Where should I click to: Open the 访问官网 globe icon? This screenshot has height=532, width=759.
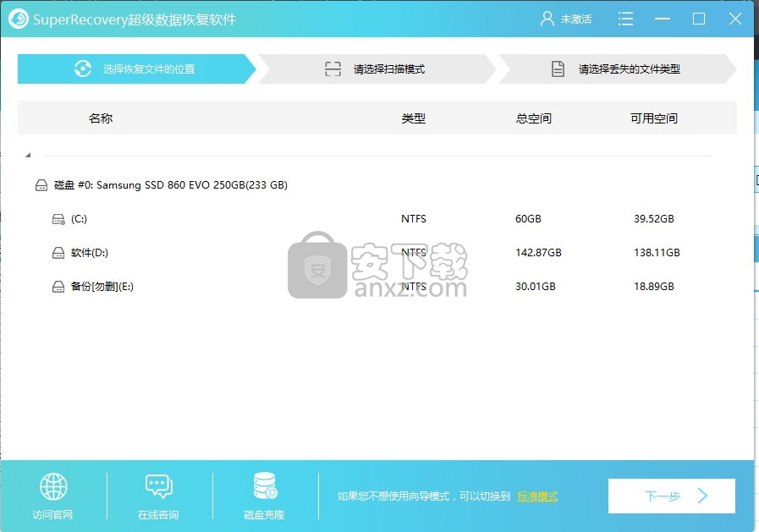(x=53, y=486)
